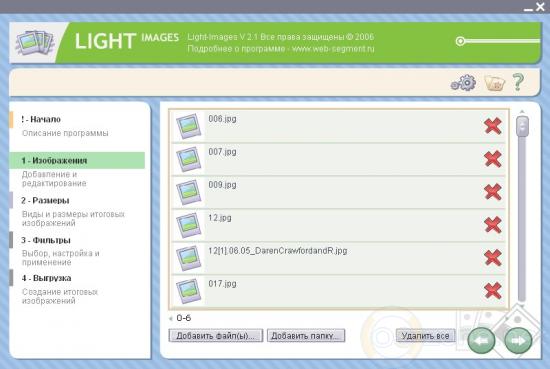Go to the 3 - Фильтры step
Screen dimensions: 550x369
point(46,240)
